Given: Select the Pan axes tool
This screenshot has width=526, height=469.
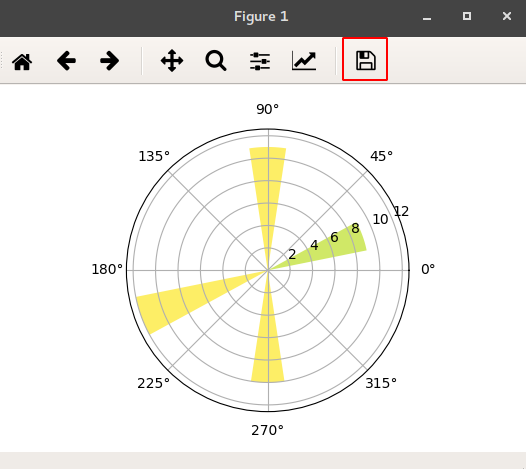Looking at the screenshot, I should tap(172, 61).
